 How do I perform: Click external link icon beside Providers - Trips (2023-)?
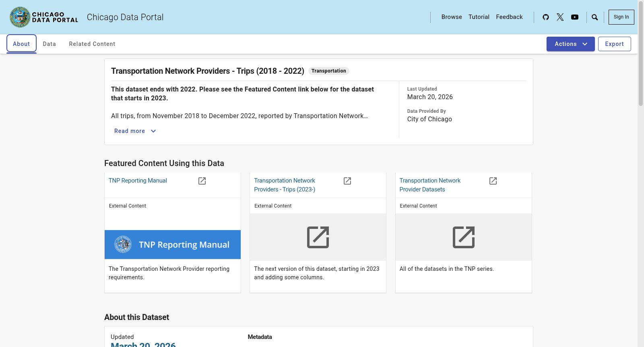[x=347, y=181]
